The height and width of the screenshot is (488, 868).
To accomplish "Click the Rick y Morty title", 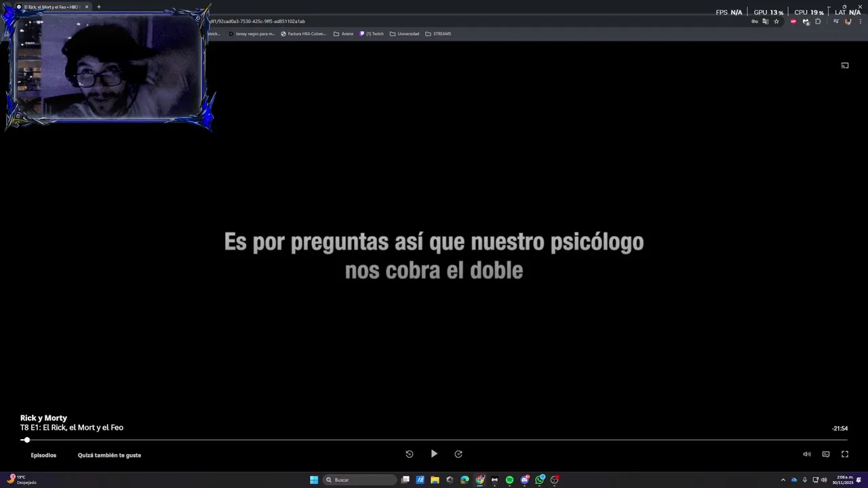I will pyautogui.click(x=43, y=418).
